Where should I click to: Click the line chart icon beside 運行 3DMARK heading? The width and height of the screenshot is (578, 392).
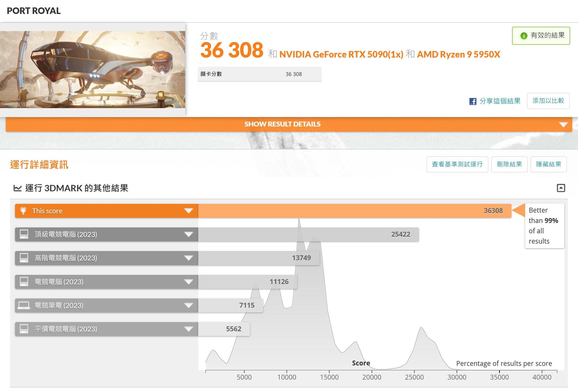(x=17, y=188)
